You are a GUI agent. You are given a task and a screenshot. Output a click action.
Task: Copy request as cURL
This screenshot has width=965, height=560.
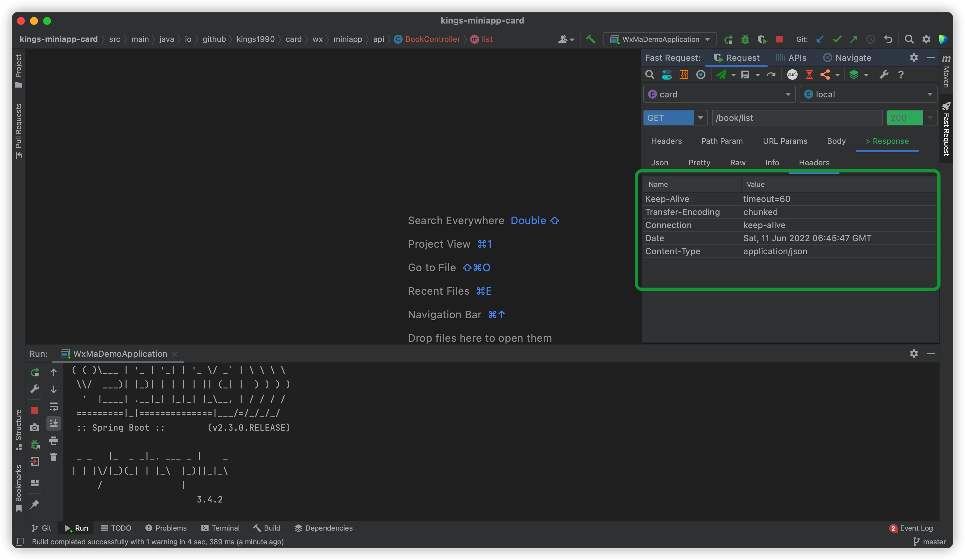click(792, 74)
